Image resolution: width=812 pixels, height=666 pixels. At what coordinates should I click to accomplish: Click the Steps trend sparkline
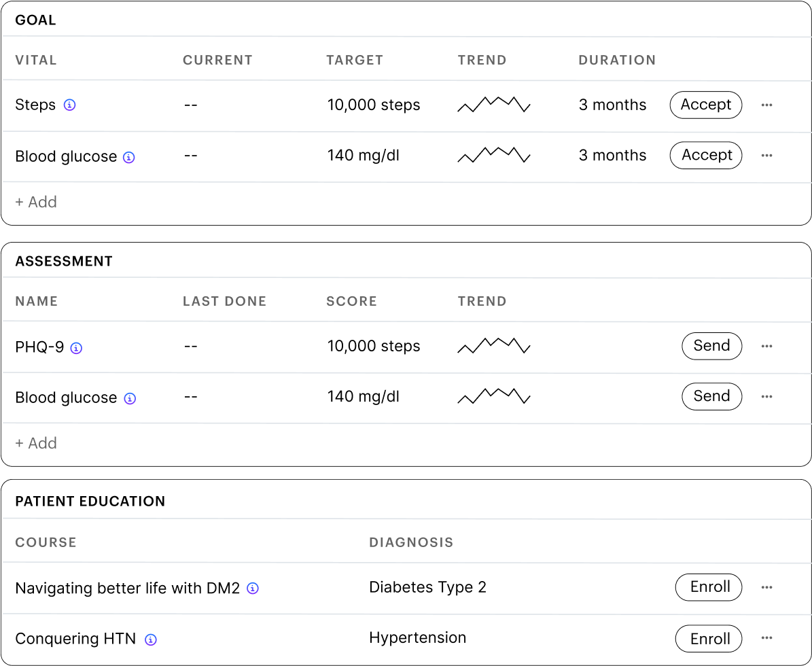point(494,104)
